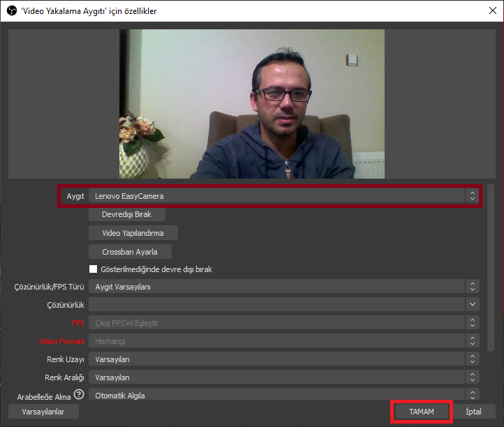The image size is (504, 427).
Task: Click the webcam preview image
Action: (x=252, y=104)
